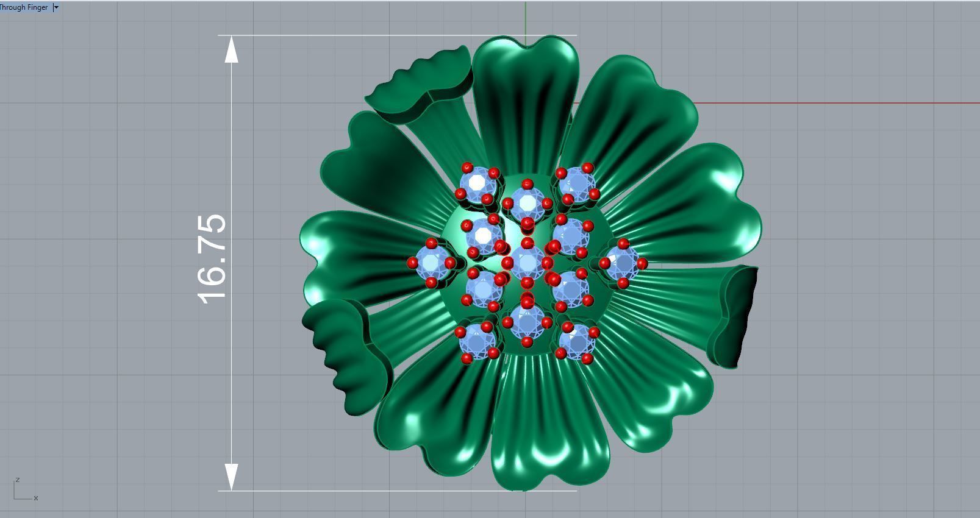Select the center gemstone of the flower
This screenshot has height=518, width=980.
point(528,263)
